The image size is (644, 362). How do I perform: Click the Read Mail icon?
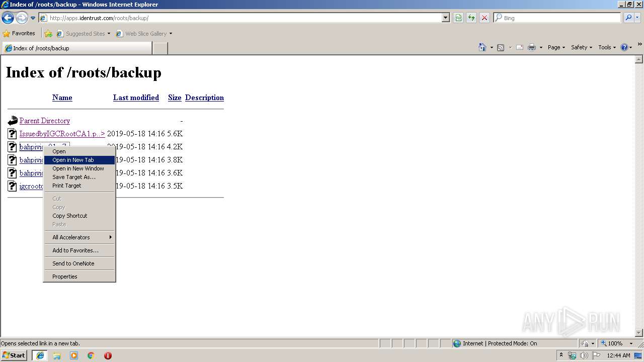520,47
